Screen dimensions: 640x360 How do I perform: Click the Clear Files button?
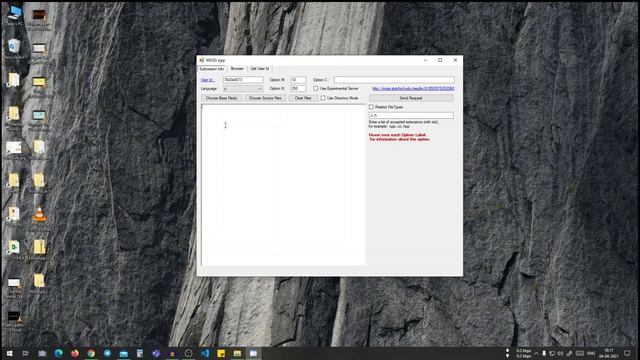click(x=303, y=98)
